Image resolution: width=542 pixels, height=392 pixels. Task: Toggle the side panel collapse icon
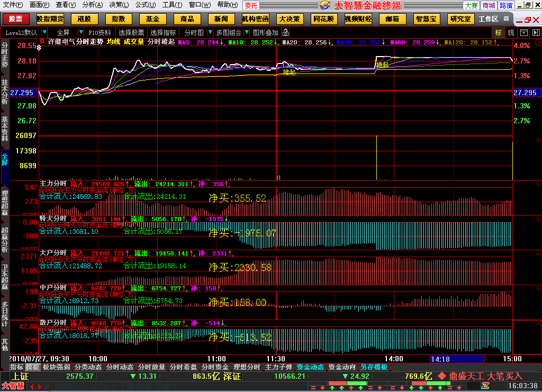[x=536, y=32]
